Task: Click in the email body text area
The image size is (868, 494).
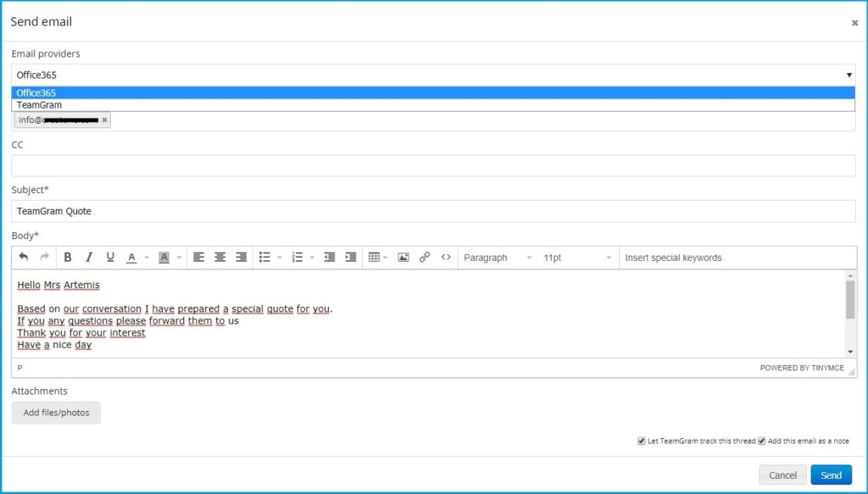Action: pyautogui.click(x=428, y=314)
